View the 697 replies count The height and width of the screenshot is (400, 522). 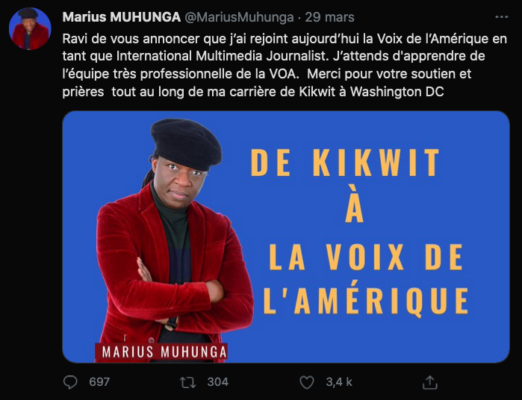click(99, 382)
